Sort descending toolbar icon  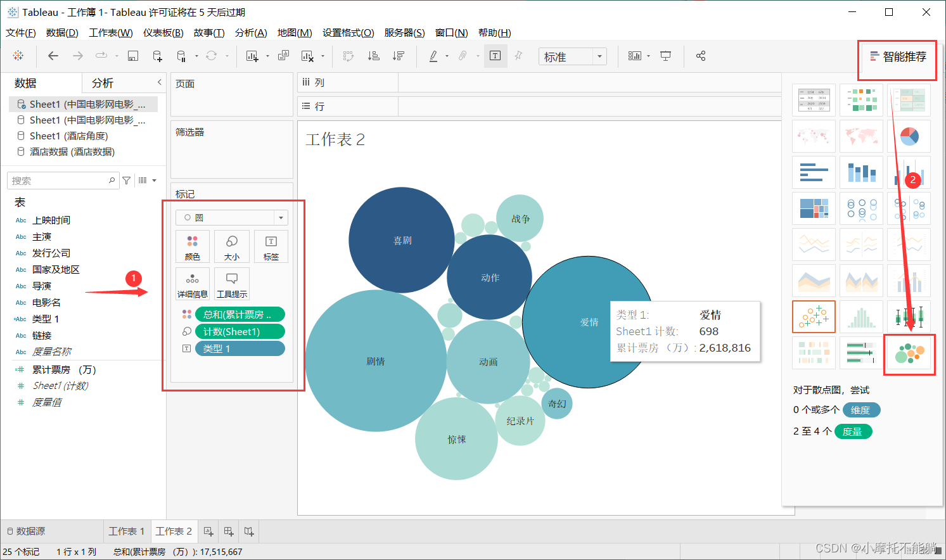(x=399, y=56)
